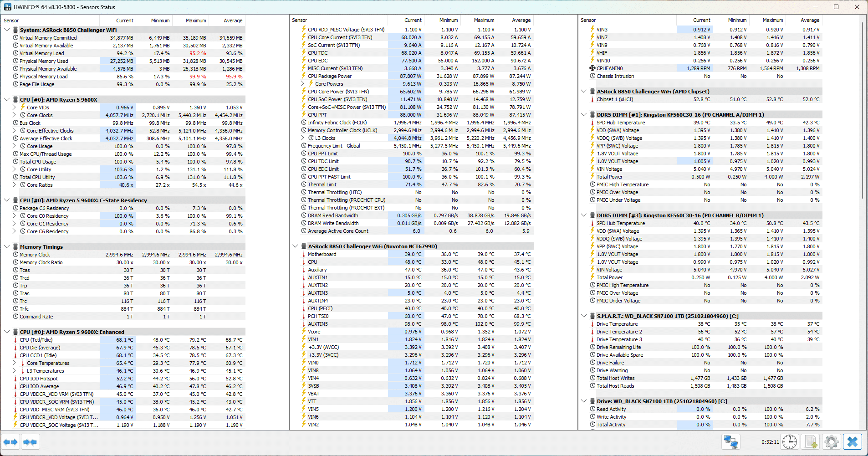The height and width of the screenshot is (456, 868).
Task: Click the lightning icon beside VIN3
Action: coord(592,30)
